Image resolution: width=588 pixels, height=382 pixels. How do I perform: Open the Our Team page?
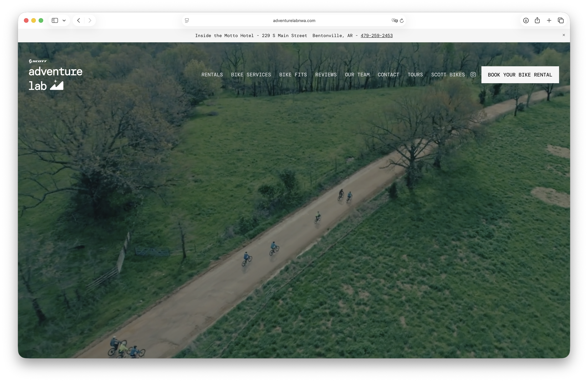(357, 75)
